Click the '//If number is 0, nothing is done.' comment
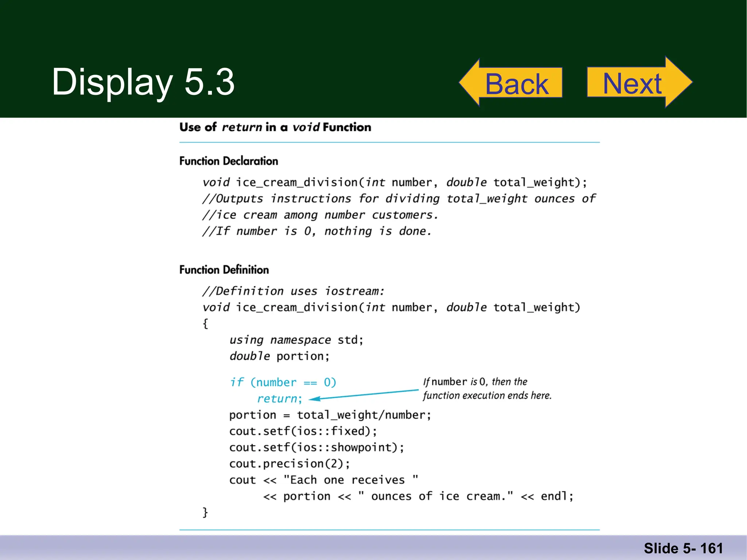The image size is (747, 560). [317, 231]
